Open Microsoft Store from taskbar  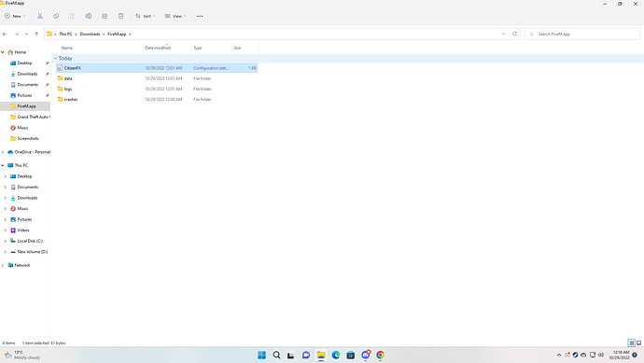pos(351,356)
